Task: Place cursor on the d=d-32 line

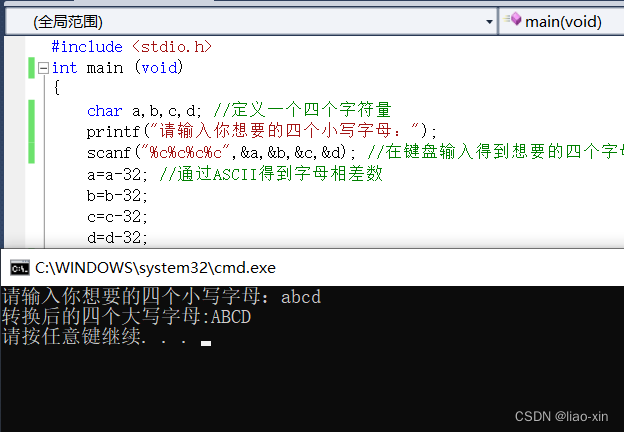Action: pyautogui.click(x=117, y=237)
